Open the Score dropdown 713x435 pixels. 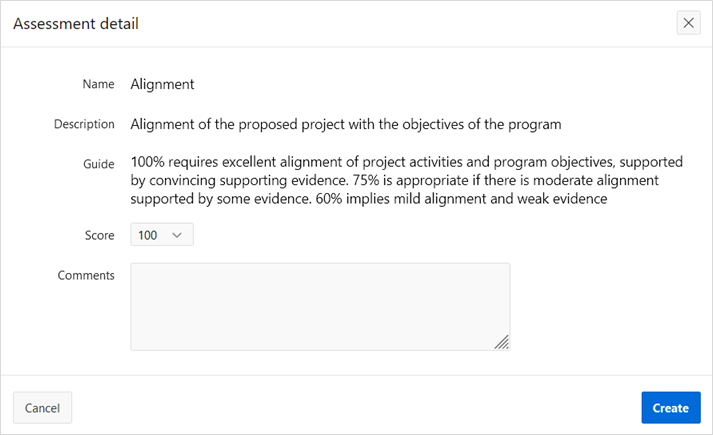161,235
